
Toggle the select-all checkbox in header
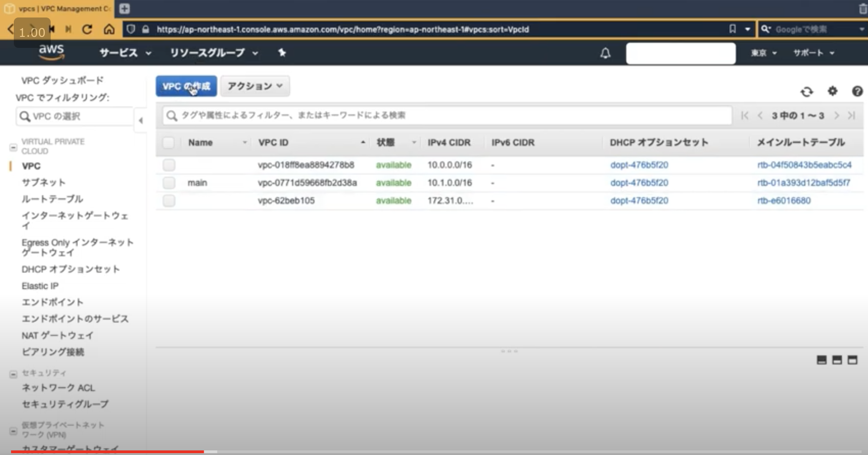click(169, 143)
